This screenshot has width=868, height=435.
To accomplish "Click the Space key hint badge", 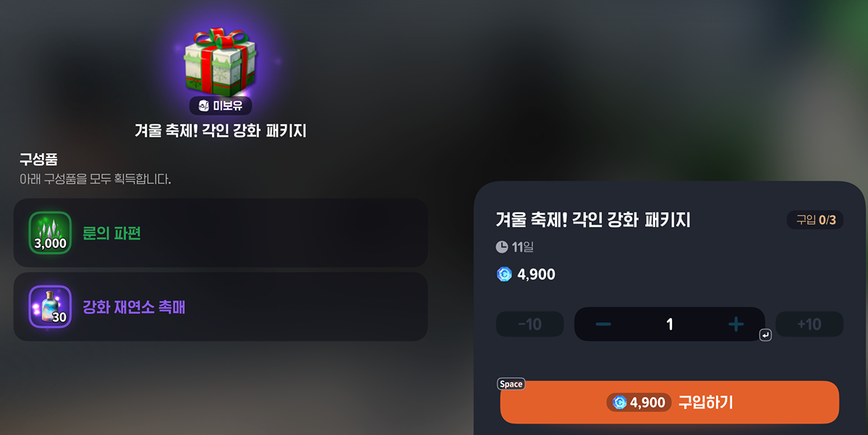I will tap(511, 384).
